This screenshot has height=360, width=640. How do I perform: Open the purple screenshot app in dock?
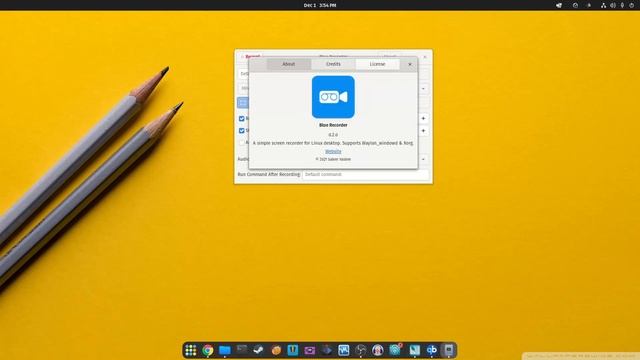pos(310,350)
